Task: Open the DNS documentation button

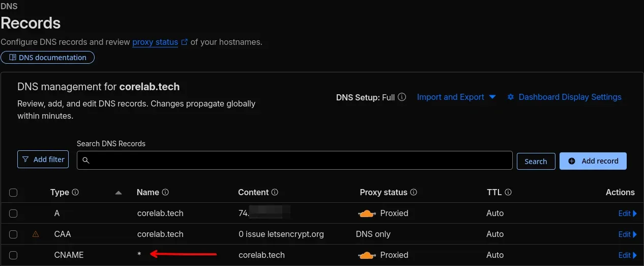Action: tap(48, 58)
